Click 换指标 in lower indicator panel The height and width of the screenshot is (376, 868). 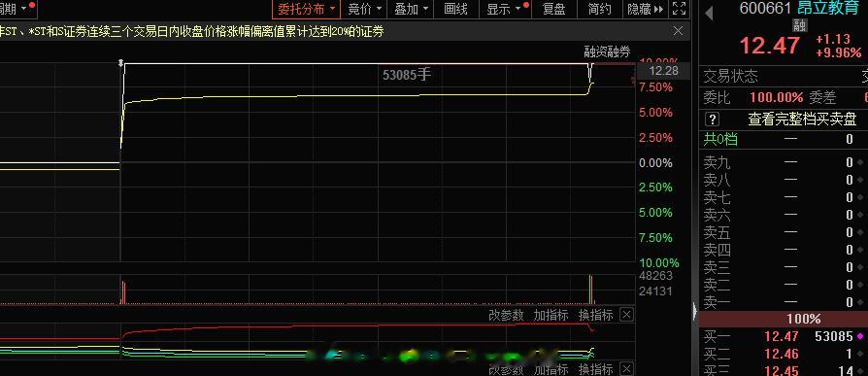(595, 369)
